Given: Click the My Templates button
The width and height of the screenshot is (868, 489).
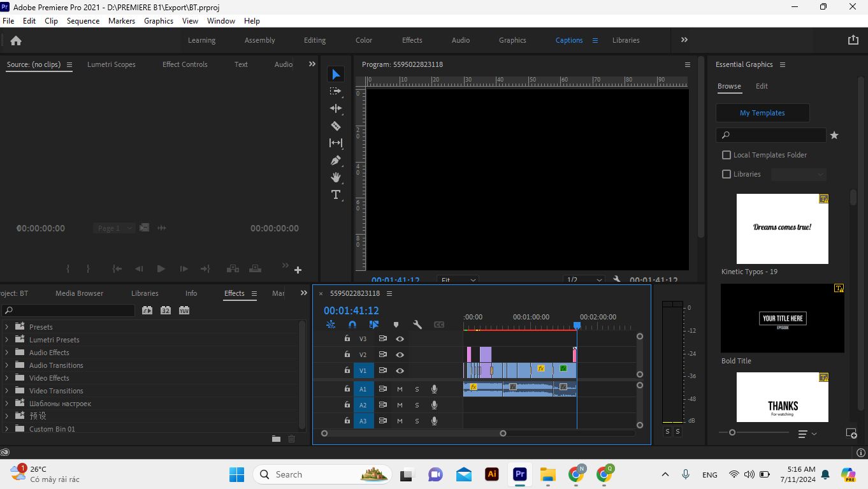Looking at the screenshot, I should [762, 113].
